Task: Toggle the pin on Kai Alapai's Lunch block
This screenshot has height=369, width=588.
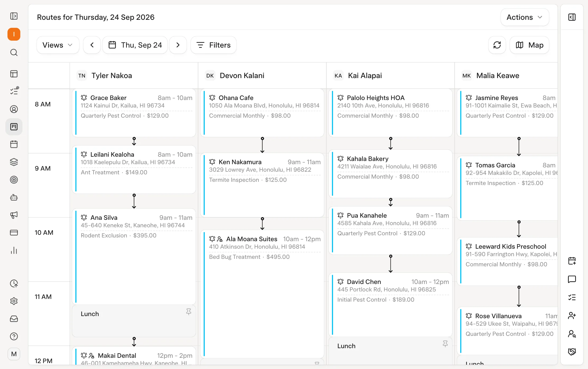Action: click(445, 344)
